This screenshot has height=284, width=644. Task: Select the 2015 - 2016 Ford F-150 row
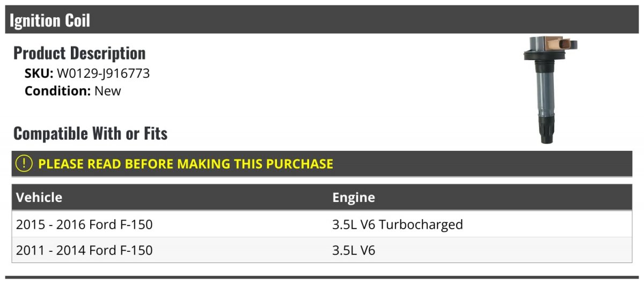click(322, 224)
